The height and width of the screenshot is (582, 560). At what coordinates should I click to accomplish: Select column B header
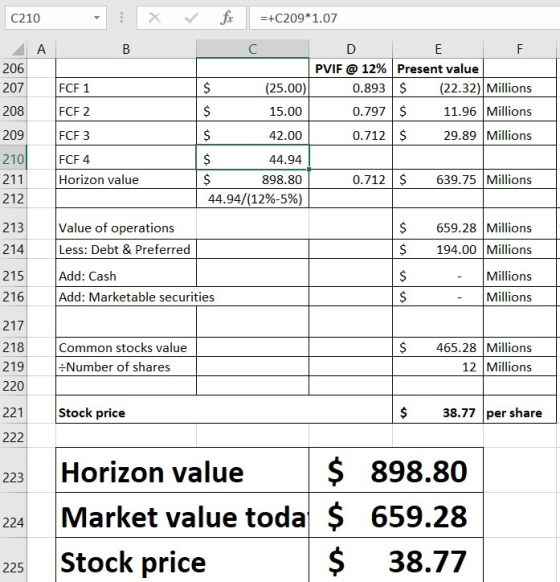126,49
